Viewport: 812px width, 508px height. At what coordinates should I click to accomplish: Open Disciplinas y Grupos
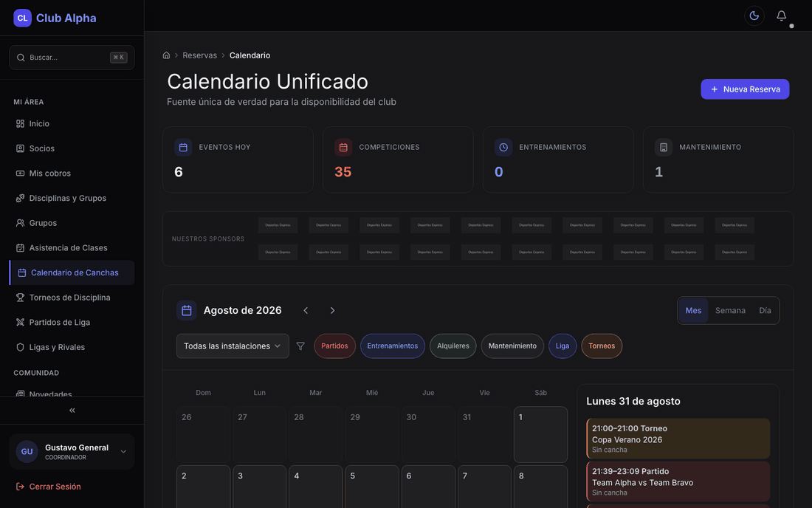click(x=72, y=199)
